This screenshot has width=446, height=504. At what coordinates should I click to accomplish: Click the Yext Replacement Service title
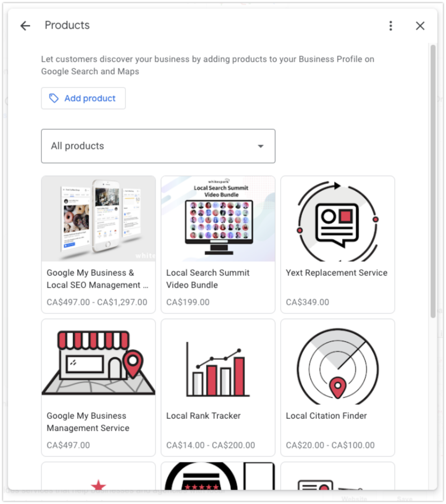(336, 273)
